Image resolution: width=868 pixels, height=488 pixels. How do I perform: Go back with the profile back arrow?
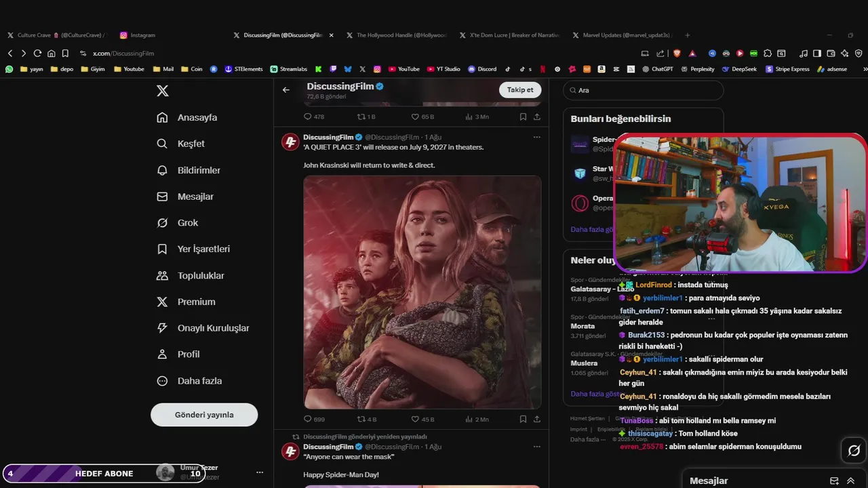click(286, 89)
